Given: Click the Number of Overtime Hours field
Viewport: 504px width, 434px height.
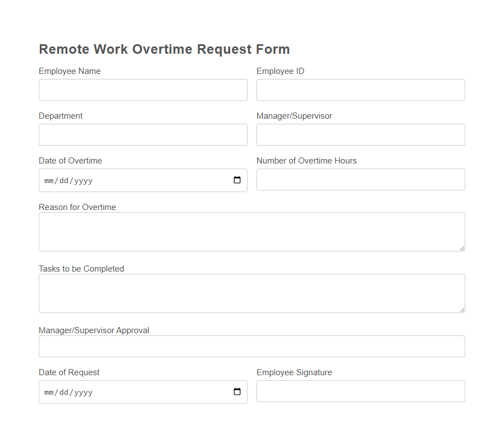Looking at the screenshot, I should pyautogui.click(x=361, y=179).
